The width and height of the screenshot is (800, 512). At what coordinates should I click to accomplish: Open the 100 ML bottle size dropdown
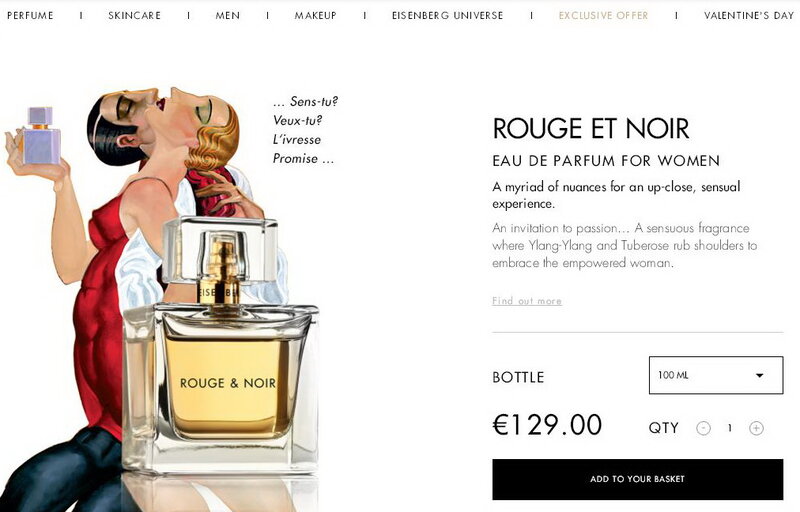click(x=716, y=375)
